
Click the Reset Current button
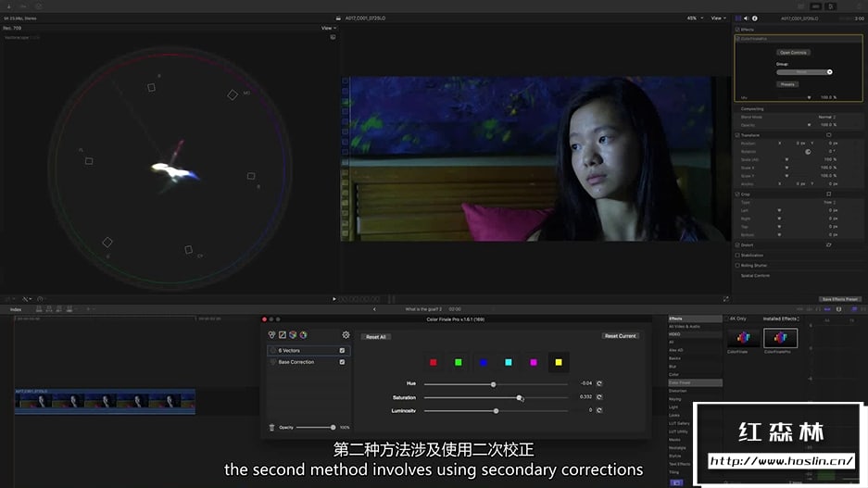(620, 336)
